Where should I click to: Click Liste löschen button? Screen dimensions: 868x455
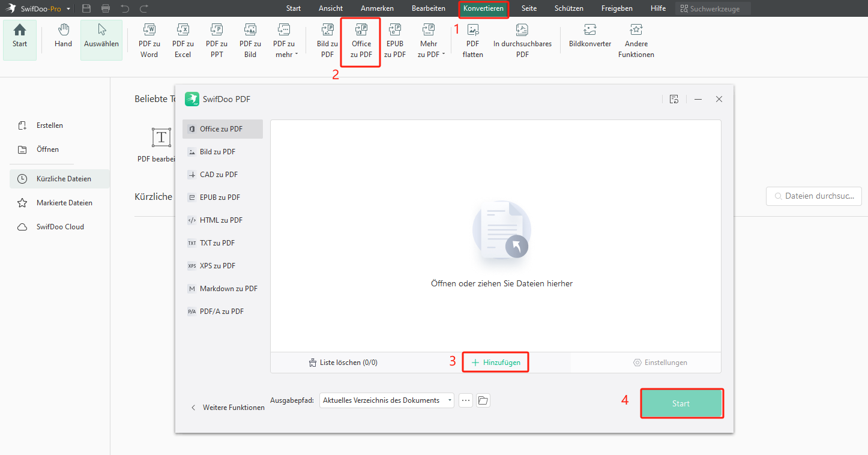(343, 363)
